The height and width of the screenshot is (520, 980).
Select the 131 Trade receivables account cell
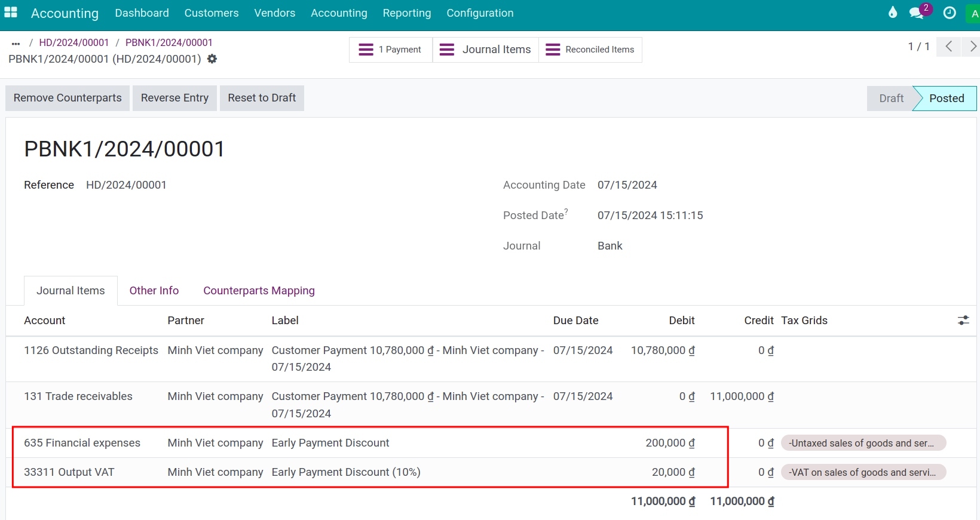point(78,396)
